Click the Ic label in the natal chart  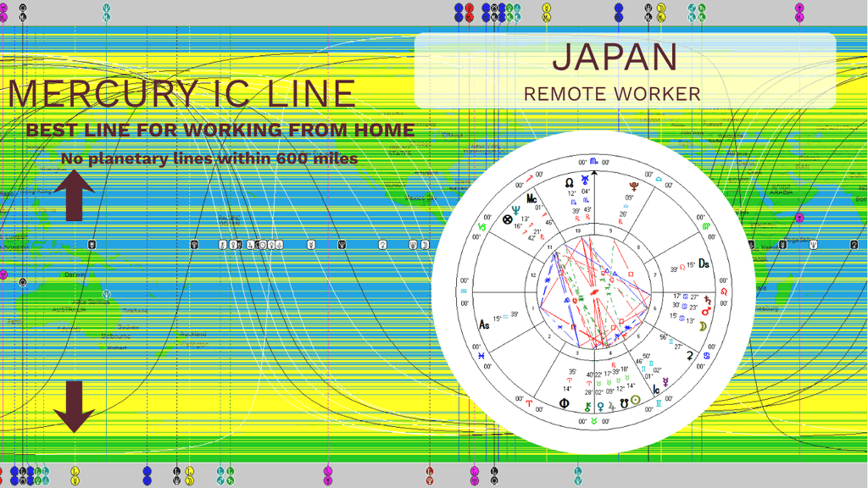[656, 390]
